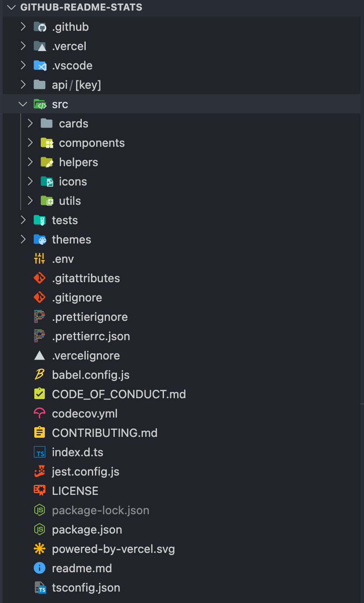This screenshot has height=603, width=364.
Task: Click the Babel icon next to babel.config.js
Action: click(x=40, y=375)
